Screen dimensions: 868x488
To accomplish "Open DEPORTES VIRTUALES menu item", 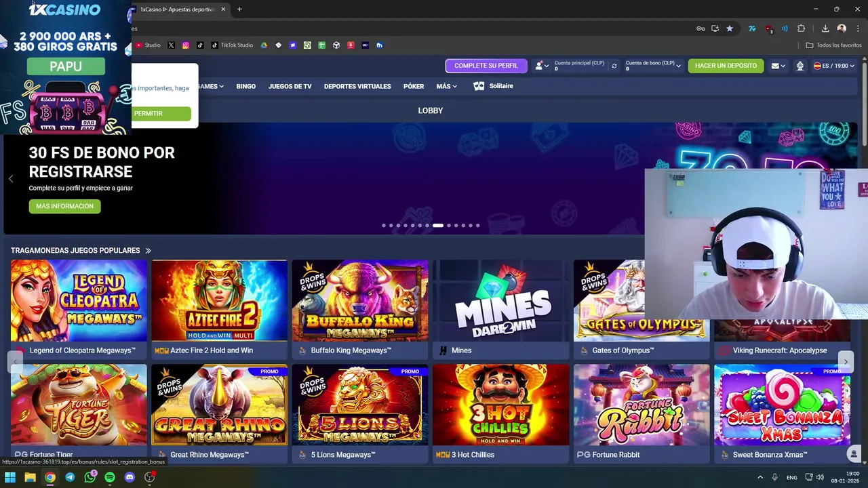I will click(x=357, y=86).
